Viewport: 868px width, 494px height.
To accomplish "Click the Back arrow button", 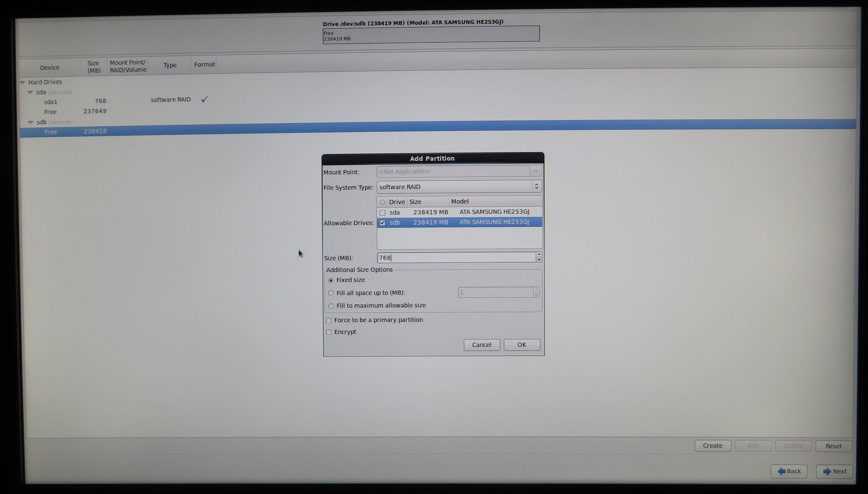I will tap(789, 471).
